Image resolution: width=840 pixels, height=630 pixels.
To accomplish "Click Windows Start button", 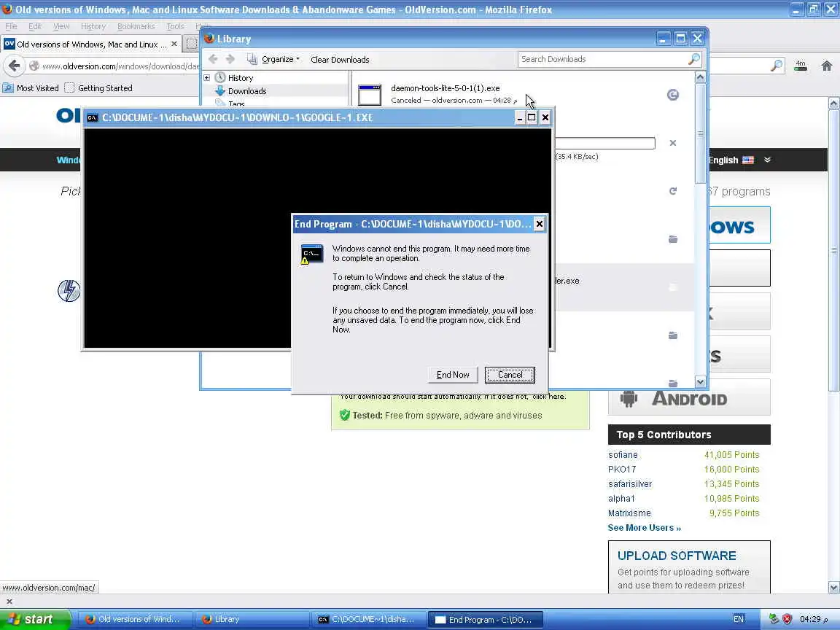I will coord(35,619).
